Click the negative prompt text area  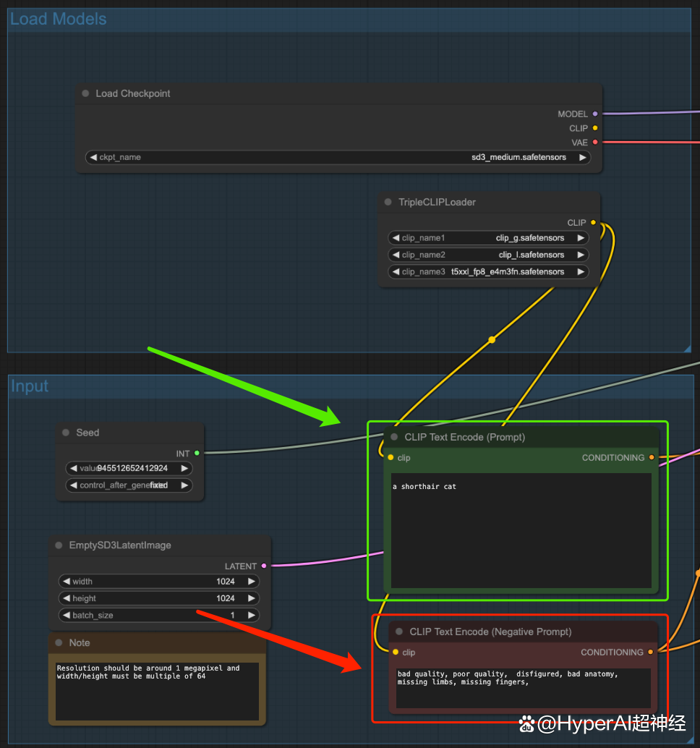click(x=522, y=687)
